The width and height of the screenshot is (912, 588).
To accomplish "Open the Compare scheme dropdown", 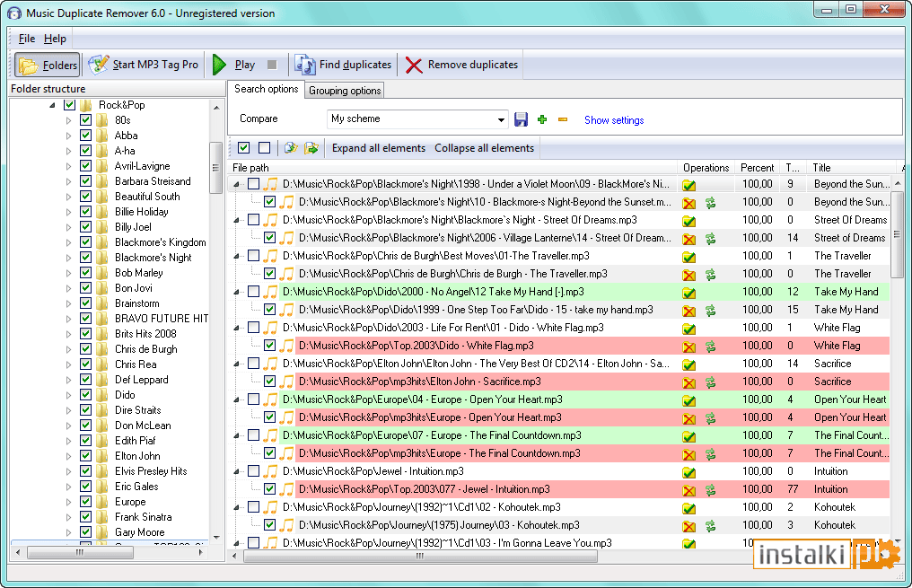I will point(501,119).
